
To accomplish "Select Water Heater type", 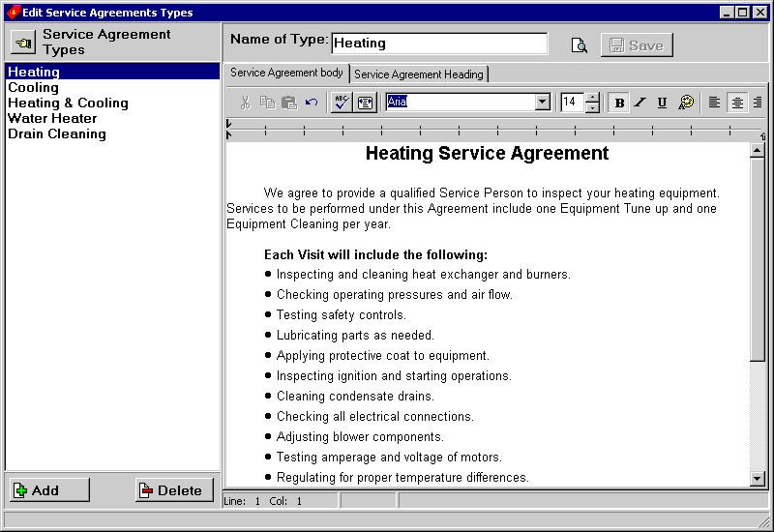I will tap(112, 118).
